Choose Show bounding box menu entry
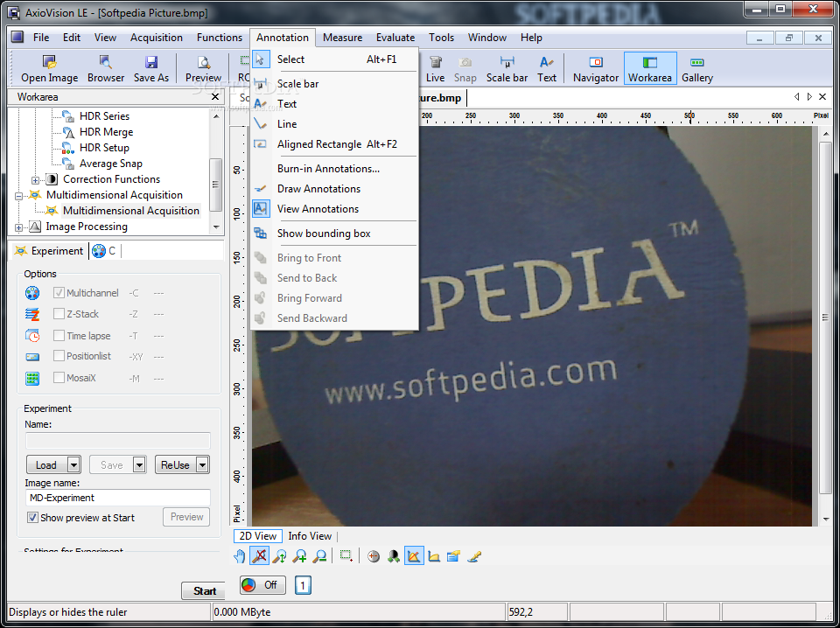 (335, 234)
